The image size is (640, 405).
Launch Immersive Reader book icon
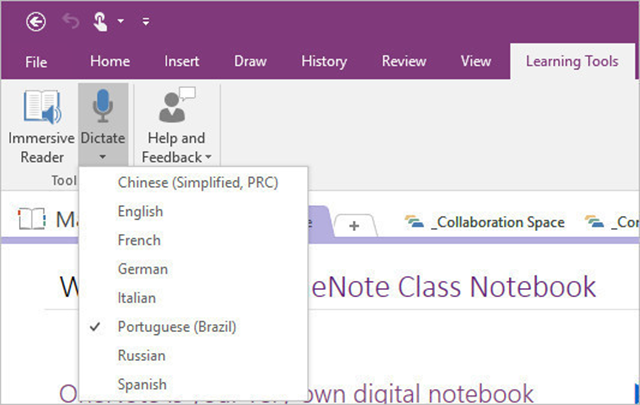click(x=42, y=107)
